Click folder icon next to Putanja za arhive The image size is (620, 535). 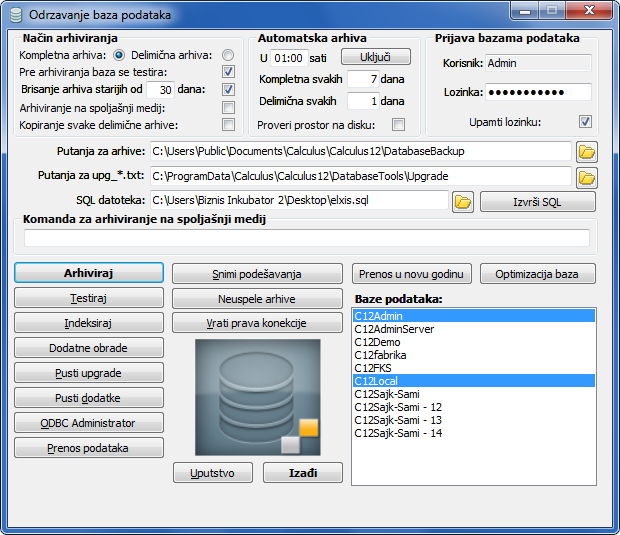pos(586,152)
